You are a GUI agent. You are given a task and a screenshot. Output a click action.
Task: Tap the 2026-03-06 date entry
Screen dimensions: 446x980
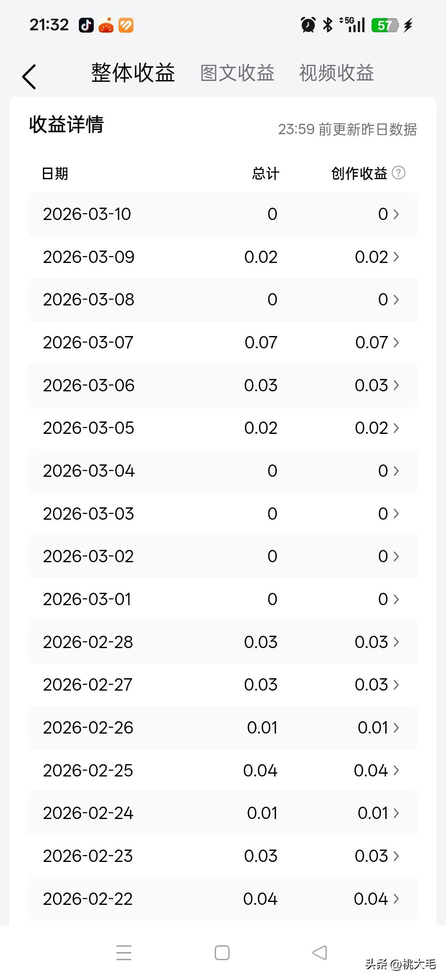pyautogui.click(x=89, y=386)
